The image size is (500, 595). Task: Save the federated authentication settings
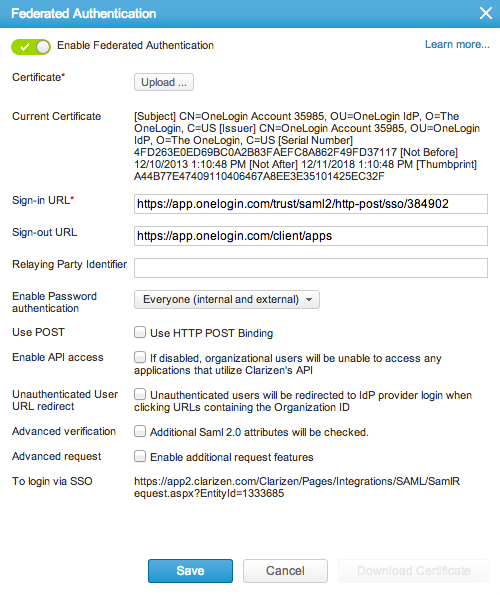point(190,571)
